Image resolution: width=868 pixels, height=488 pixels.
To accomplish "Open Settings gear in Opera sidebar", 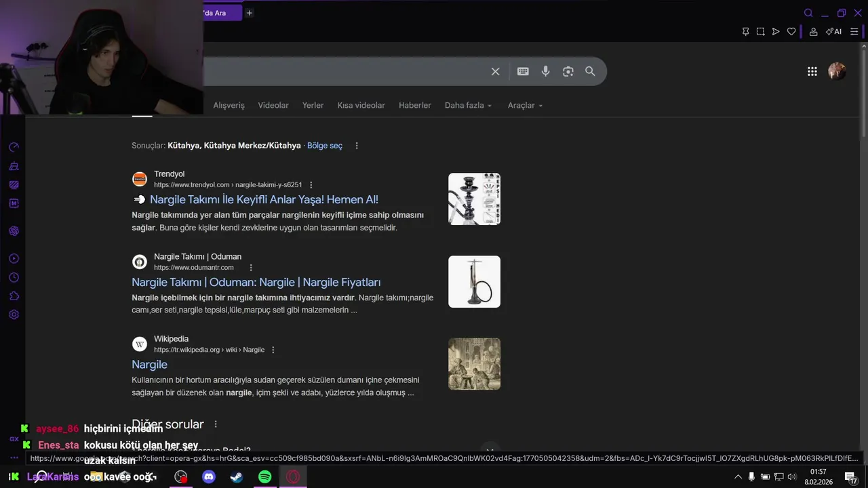I will point(14,314).
